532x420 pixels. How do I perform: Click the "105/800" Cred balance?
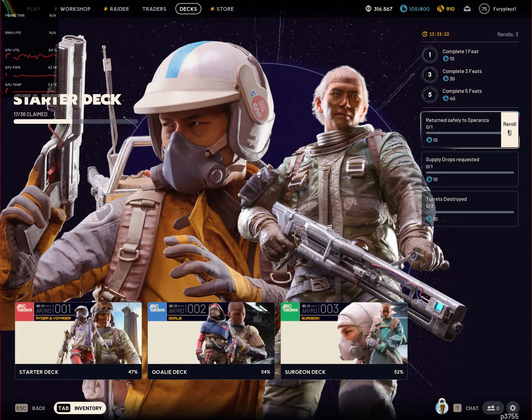419,9
